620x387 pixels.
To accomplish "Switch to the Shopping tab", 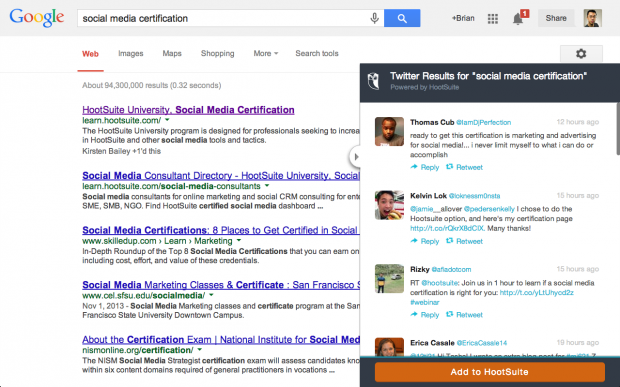I will click(217, 53).
